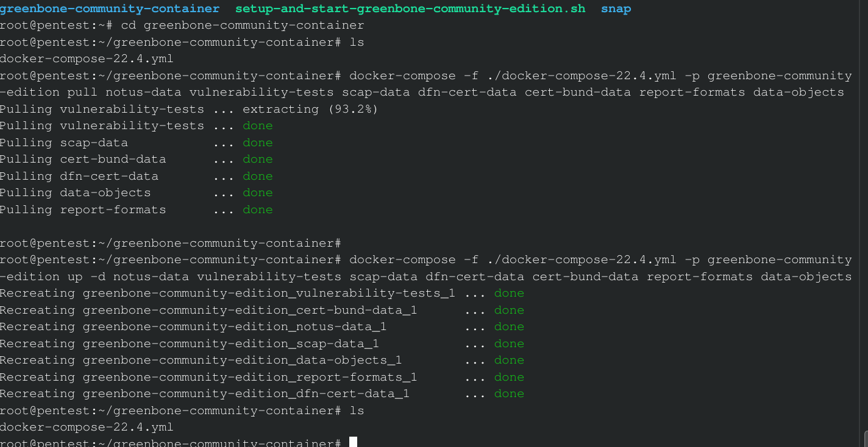868x447 pixels.
Task: Click 'done' beside Recreating notus-data_1
Action: (509, 326)
